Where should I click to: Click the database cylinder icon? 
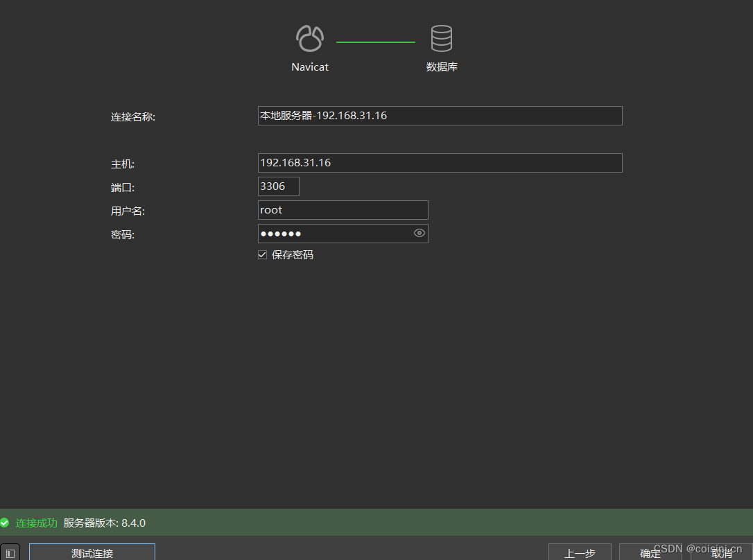click(x=442, y=38)
